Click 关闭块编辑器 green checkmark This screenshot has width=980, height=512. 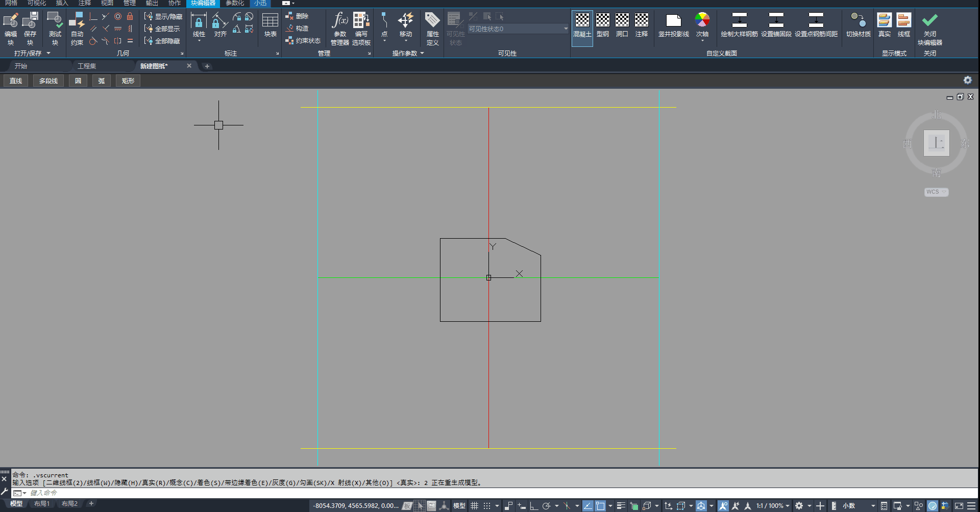tap(930, 29)
